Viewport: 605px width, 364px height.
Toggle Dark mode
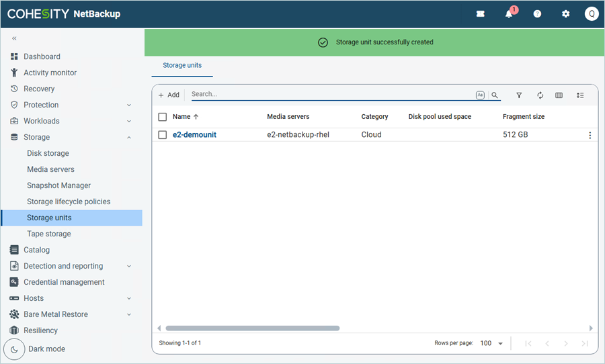14,349
